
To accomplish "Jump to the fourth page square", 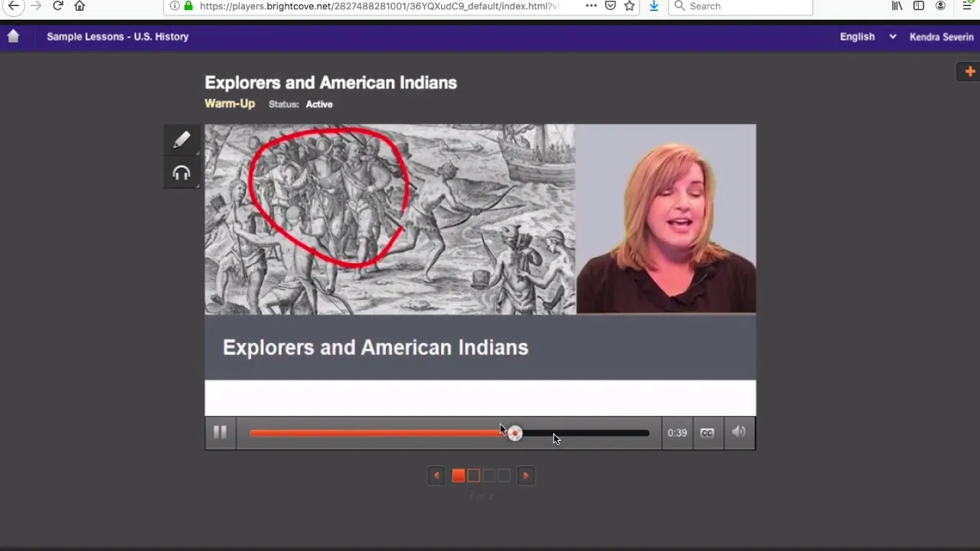I will click(x=504, y=476).
